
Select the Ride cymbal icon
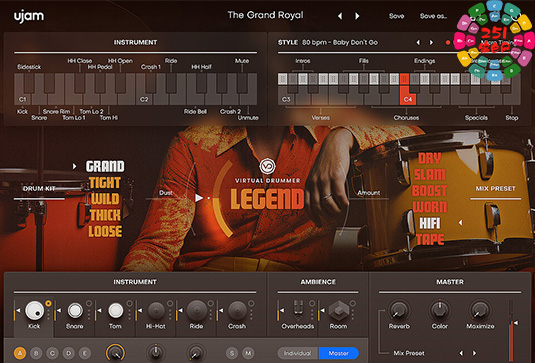click(197, 310)
